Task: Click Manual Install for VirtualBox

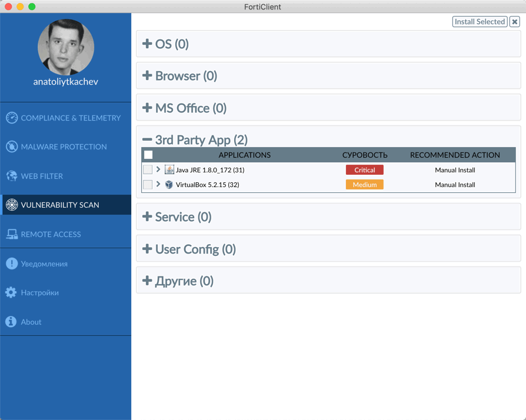Action: (x=455, y=185)
